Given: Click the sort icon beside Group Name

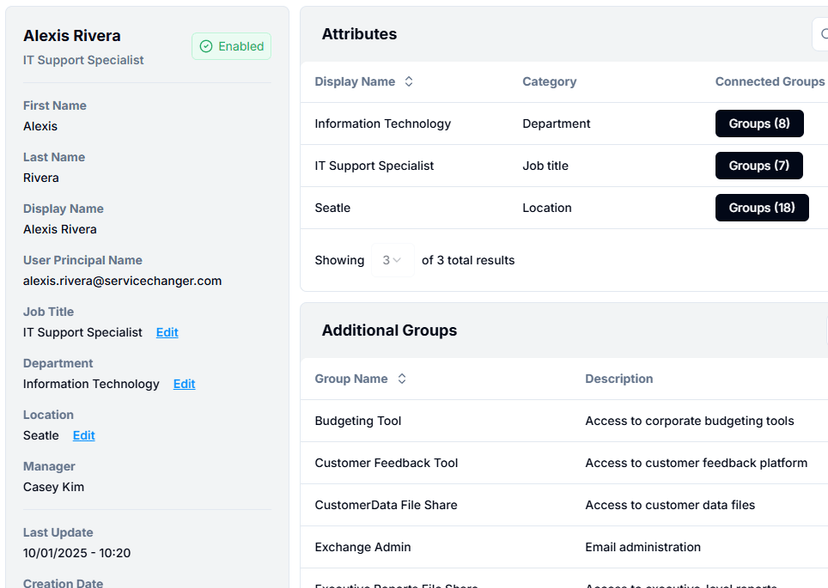Looking at the screenshot, I should pyautogui.click(x=400, y=379).
